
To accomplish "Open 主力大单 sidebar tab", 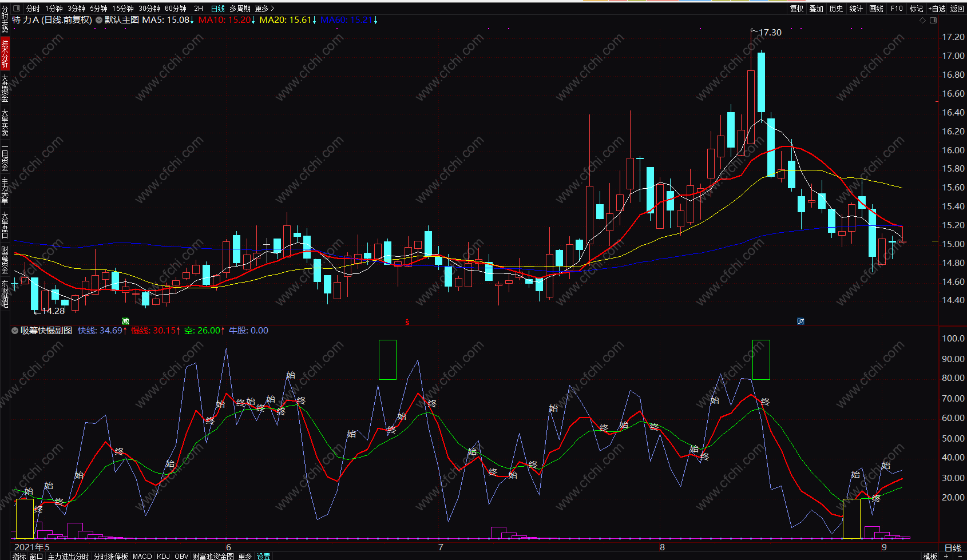I will pyautogui.click(x=5, y=192).
